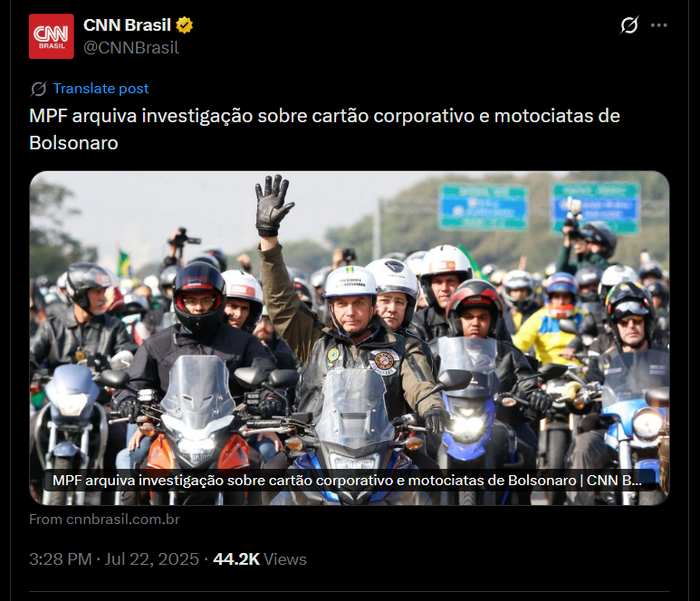Image resolution: width=700 pixels, height=601 pixels.
Task: Open the three-dots more options menu
Action: click(x=659, y=25)
